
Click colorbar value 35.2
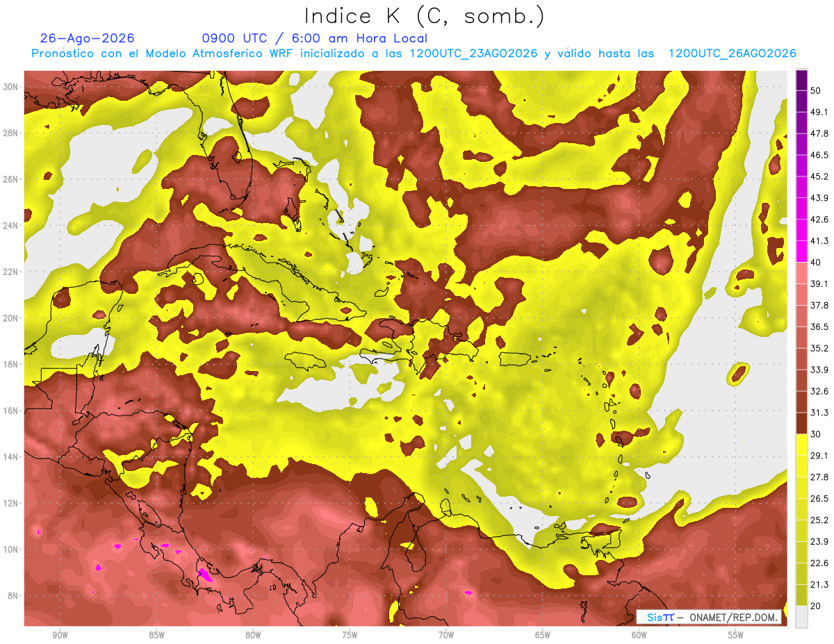click(x=819, y=348)
